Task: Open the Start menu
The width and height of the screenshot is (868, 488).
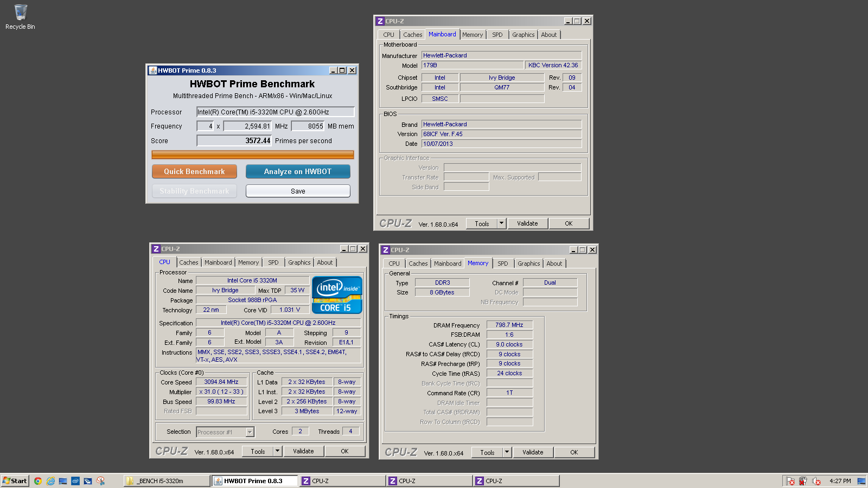Action: 15,481
